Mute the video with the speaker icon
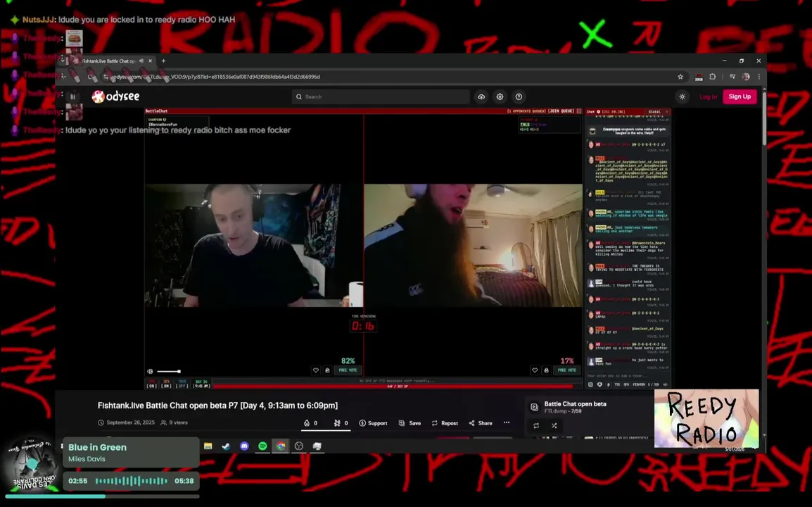This screenshot has width=812, height=507. (150, 371)
